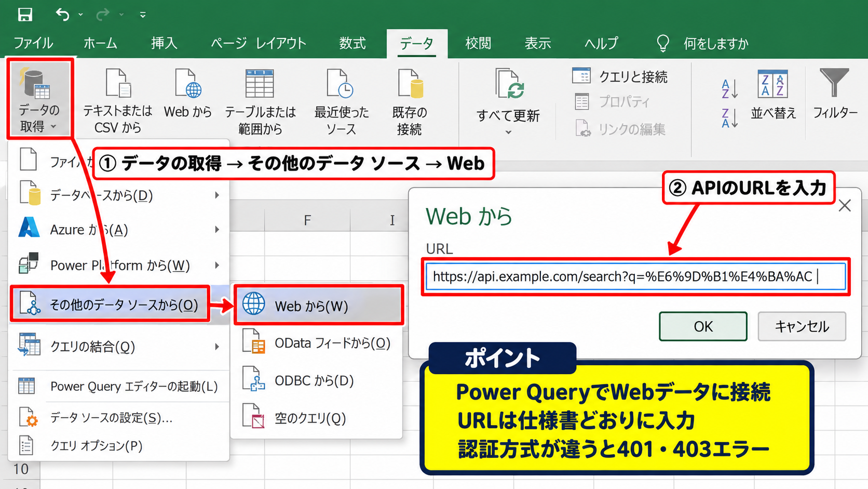The width and height of the screenshot is (868, 489).
Task: Click the Save icon in quick access toolbar
Action: click(25, 15)
